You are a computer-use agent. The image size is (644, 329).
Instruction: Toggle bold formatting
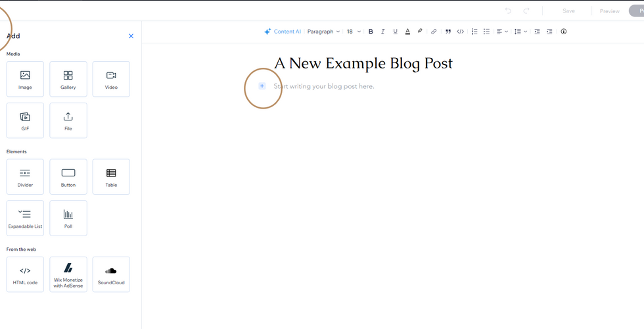(x=371, y=32)
